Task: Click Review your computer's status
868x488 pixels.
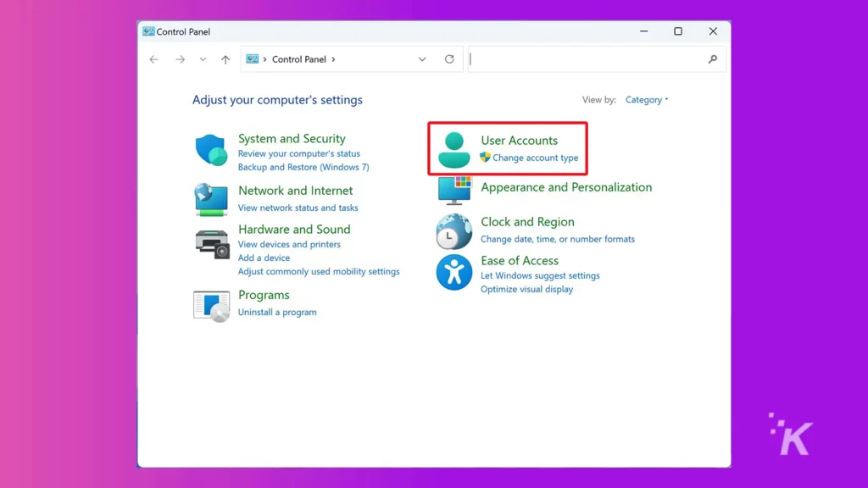Action: [x=299, y=153]
